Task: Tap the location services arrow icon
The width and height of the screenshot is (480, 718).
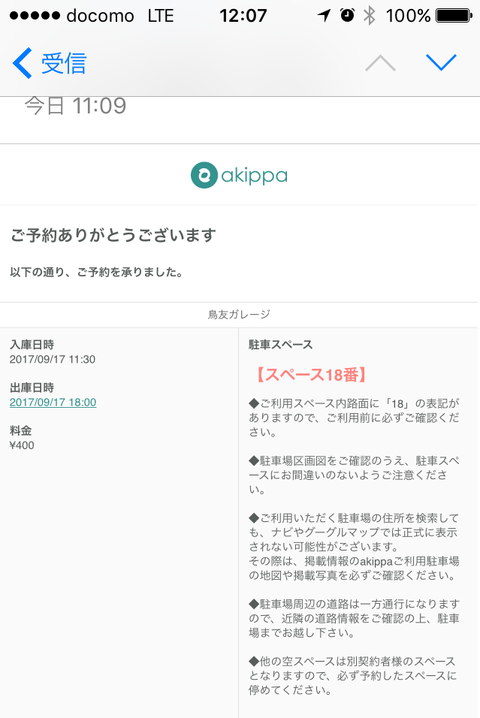Action: tap(324, 16)
